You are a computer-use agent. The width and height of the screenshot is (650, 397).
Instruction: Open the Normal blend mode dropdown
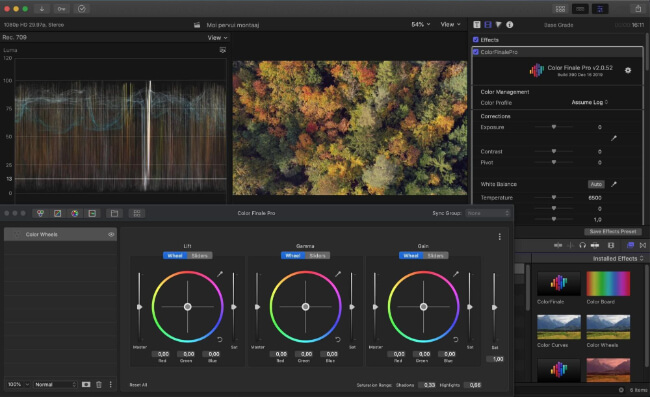coord(56,385)
